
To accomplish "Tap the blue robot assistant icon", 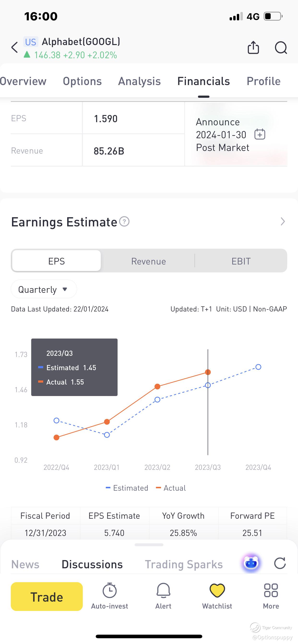I will pos(251,563).
